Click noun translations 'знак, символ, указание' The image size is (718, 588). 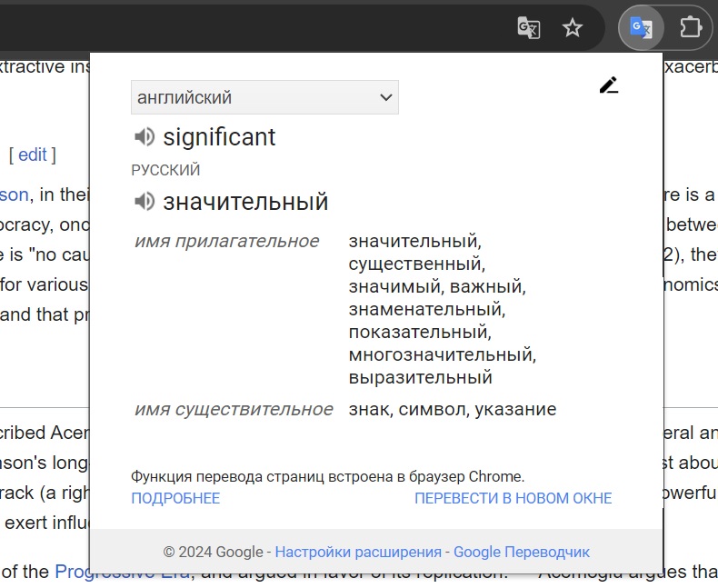click(453, 409)
